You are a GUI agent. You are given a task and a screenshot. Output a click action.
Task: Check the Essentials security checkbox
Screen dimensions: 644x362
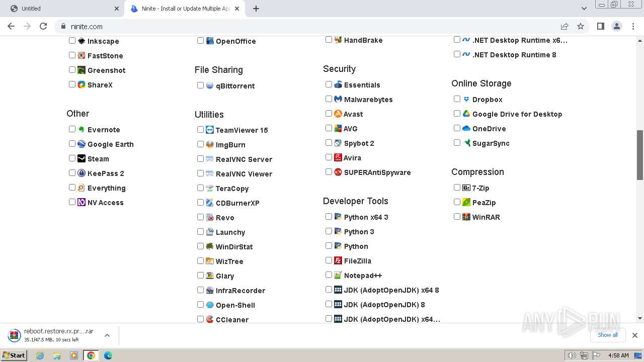point(329,84)
